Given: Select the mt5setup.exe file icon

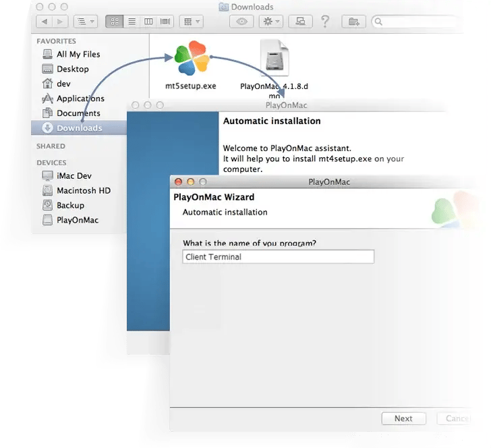Looking at the screenshot, I should (x=191, y=59).
